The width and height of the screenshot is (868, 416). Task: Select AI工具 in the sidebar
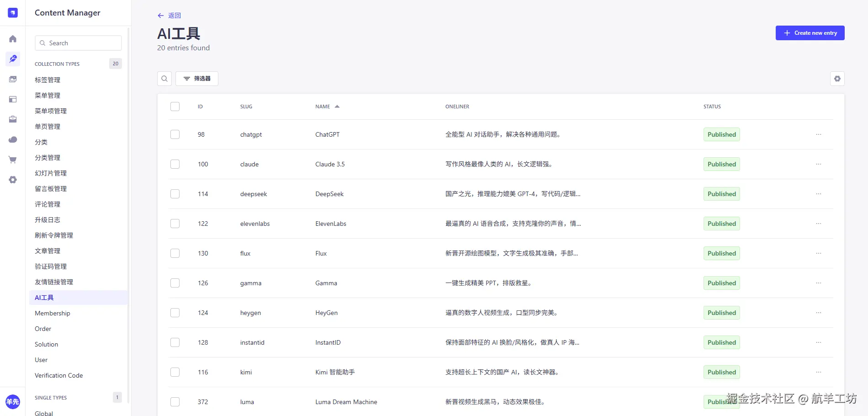coord(79,298)
